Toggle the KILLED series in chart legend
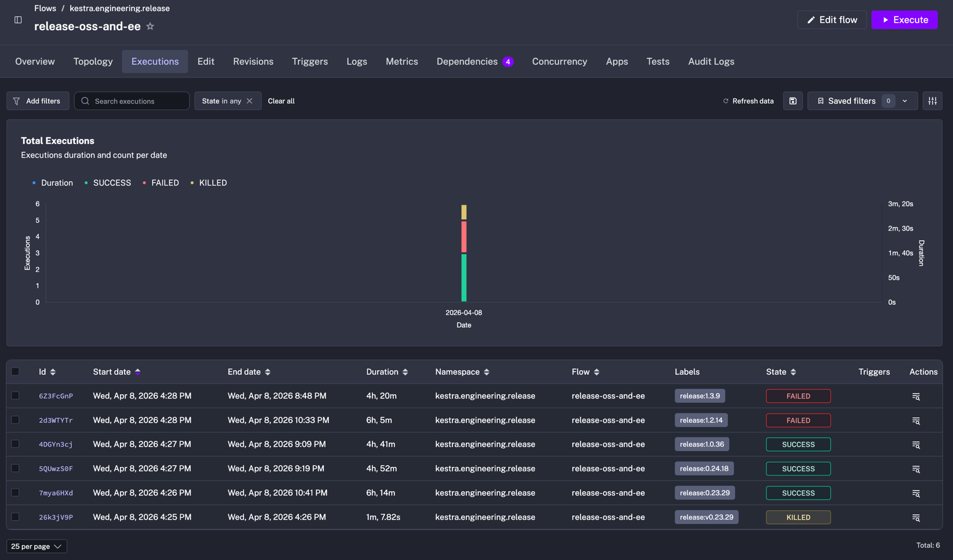This screenshot has width=953, height=560. click(208, 183)
